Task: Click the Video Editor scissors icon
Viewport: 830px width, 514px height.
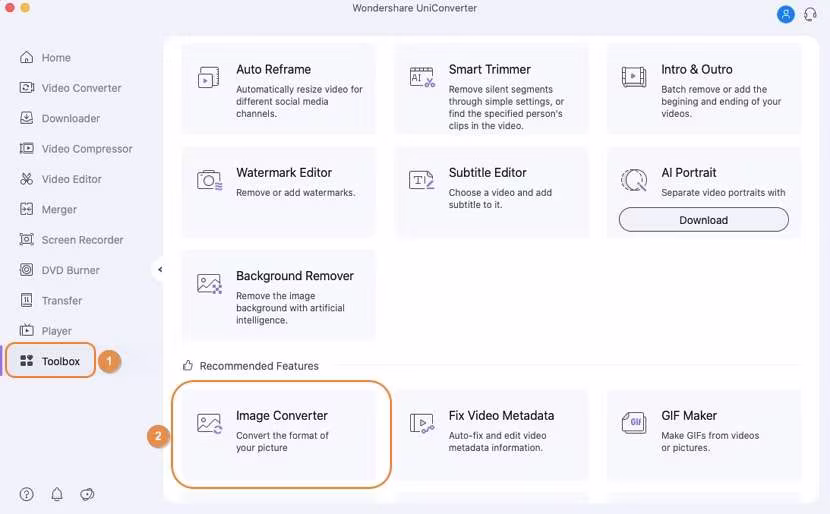Action: tap(26, 179)
